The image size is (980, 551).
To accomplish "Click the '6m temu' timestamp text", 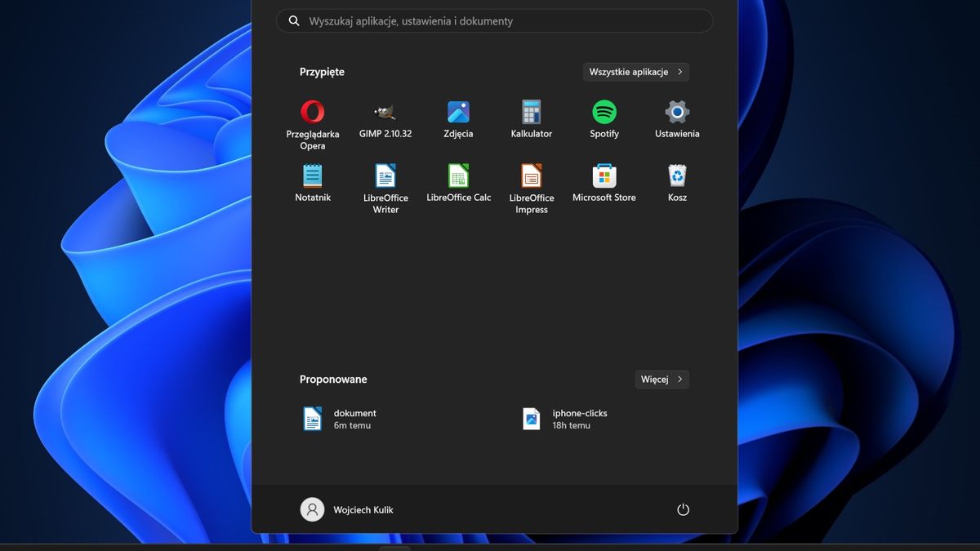I will pyautogui.click(x=352, y=425).
